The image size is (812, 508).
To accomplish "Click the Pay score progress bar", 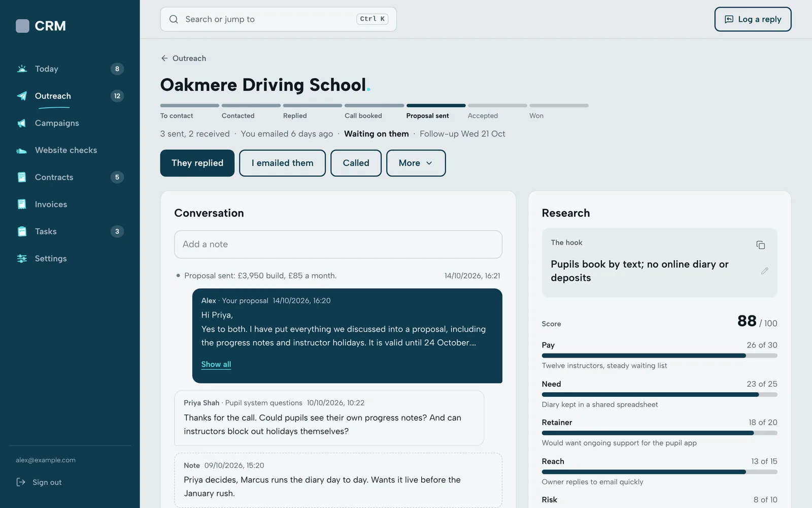I will point(659,356).
